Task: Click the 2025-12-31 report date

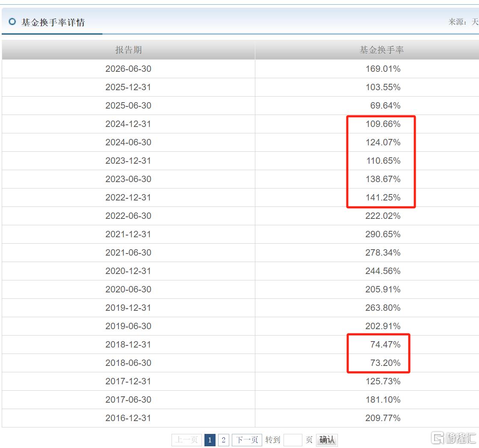Action: coord(128,87)
